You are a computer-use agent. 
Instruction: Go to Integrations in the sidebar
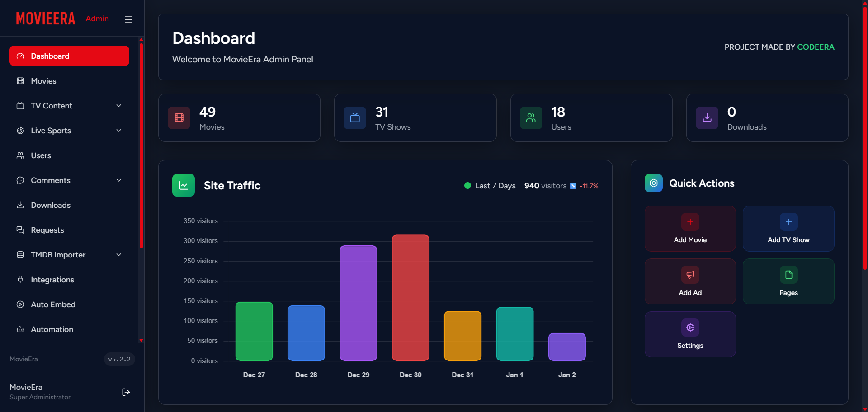click(52, 280)
